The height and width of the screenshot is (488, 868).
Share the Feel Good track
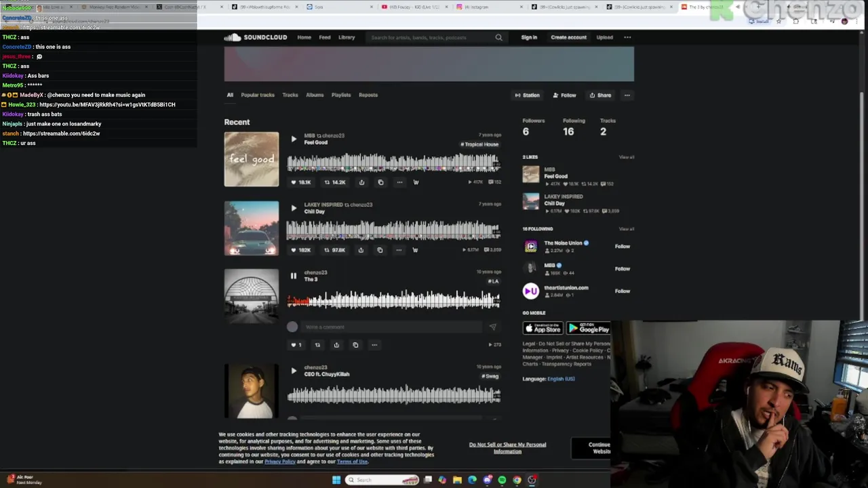pyautogui.click(x=361, y=182)
